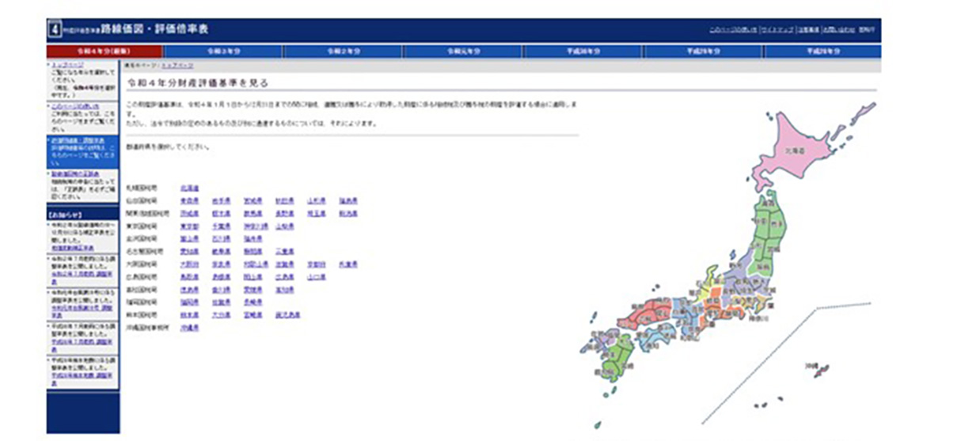This screenshot has height=441, width=980.
Task: Open 路線価図等の正誤表 link in sidebar
Action: point(71,173)
